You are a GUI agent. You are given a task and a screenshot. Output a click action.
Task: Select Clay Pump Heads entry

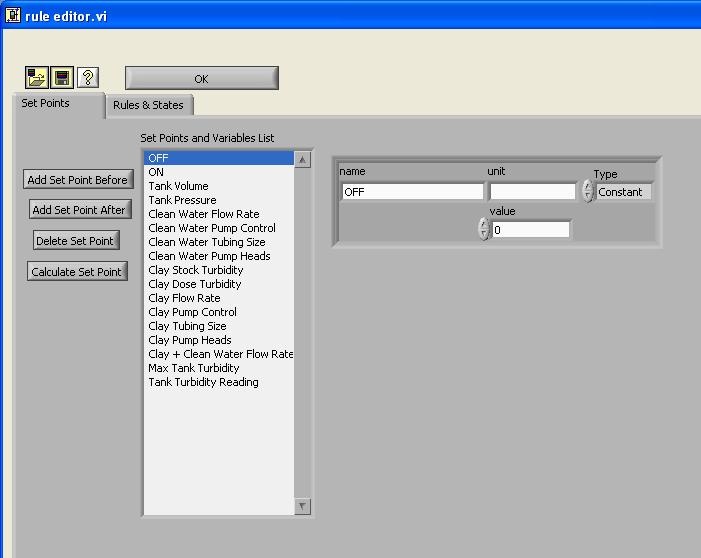[219, 340]
